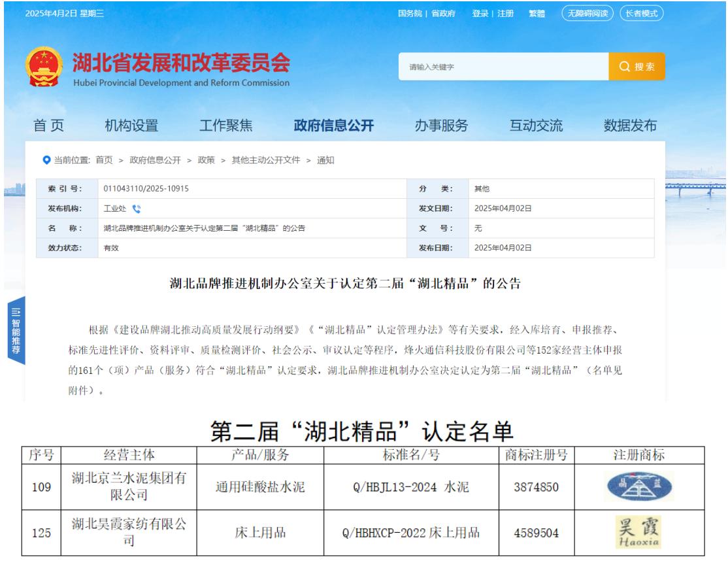
Task: Click the national emblem logo icon
Action: (x=44, y=67)
